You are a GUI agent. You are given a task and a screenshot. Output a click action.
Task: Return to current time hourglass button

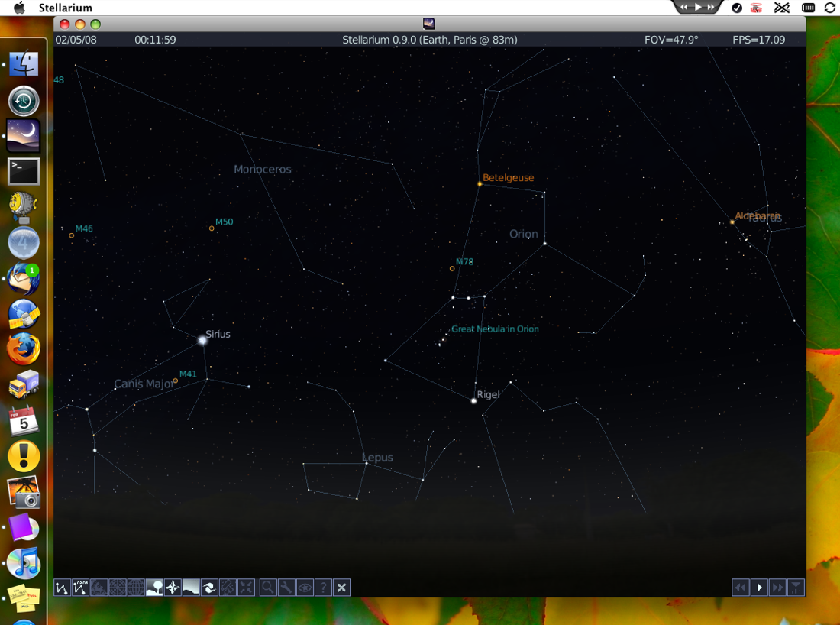click(796, 588)
